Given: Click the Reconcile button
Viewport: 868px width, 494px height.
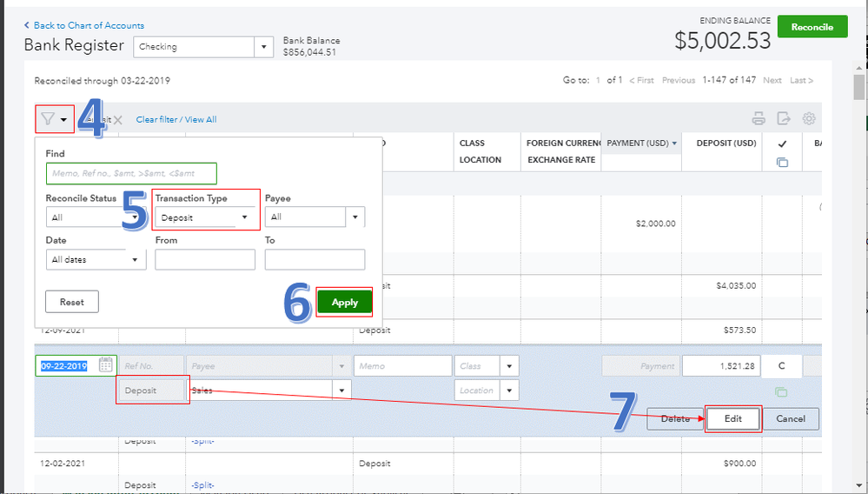Looking at the screenshot, I should [x=812, y=27].
